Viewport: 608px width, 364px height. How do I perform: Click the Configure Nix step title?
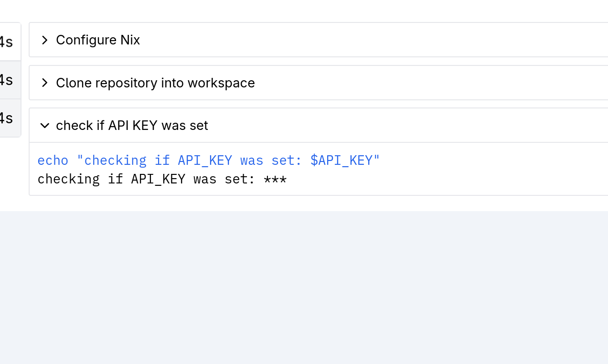pos(98,40)
